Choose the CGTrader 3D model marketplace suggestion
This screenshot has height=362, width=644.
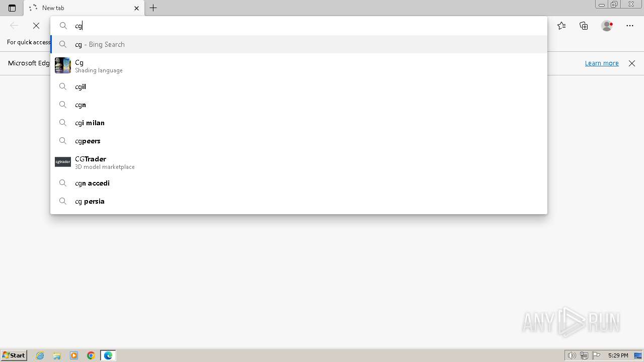tap(299, 162)
